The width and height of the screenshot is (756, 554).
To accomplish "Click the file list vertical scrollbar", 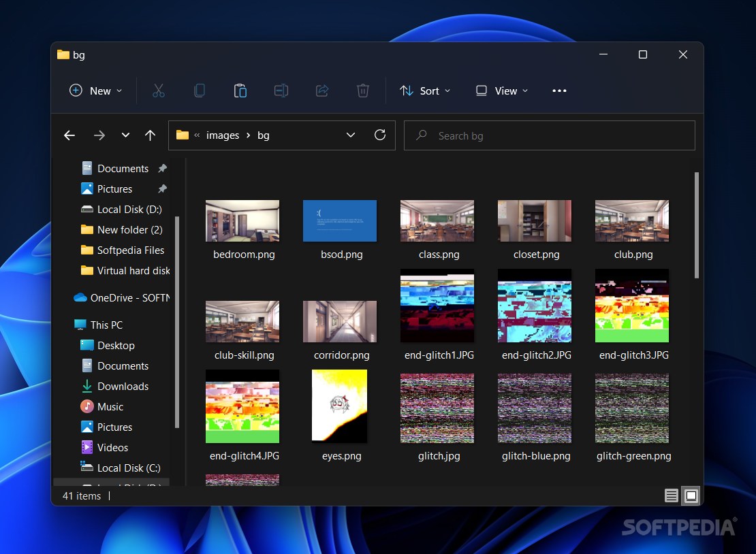I will tap(697, 225).
